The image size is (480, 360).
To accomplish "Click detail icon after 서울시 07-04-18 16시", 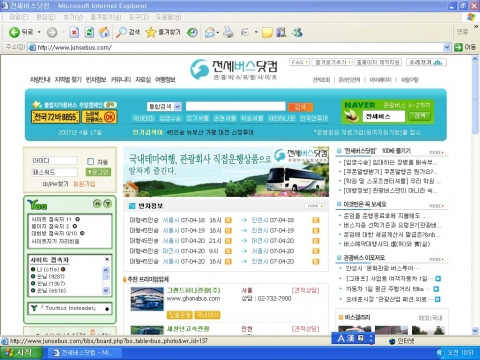I will point(228,220).
